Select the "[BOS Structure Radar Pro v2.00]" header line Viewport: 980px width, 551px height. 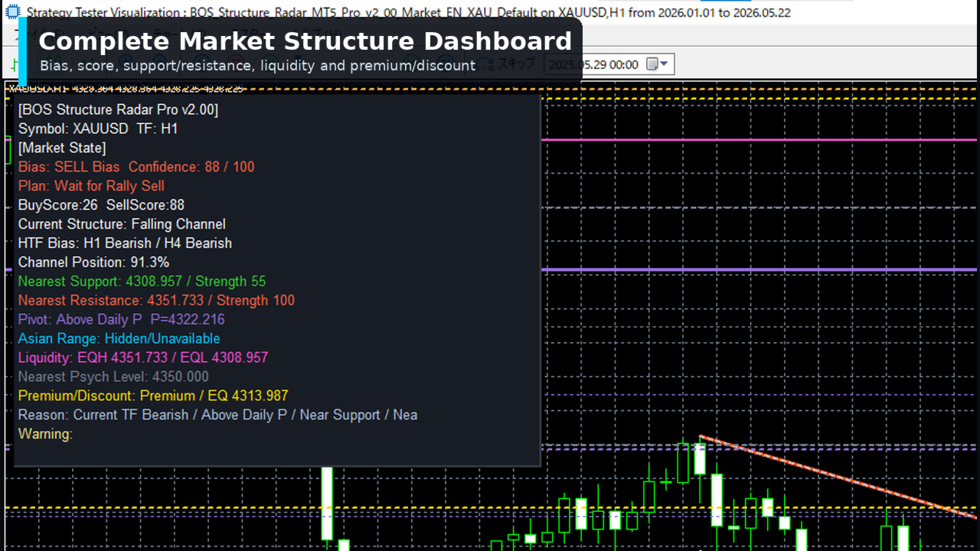click(118, 109)
